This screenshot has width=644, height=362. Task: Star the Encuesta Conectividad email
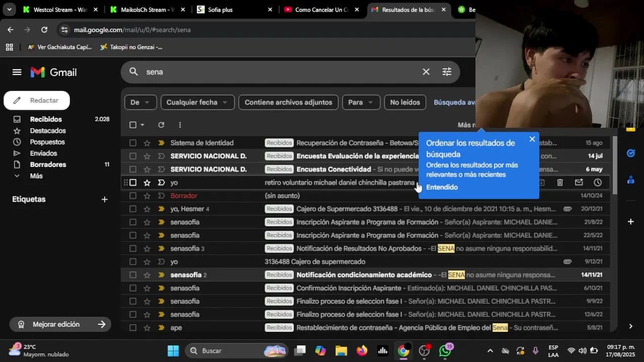[147, 169]
